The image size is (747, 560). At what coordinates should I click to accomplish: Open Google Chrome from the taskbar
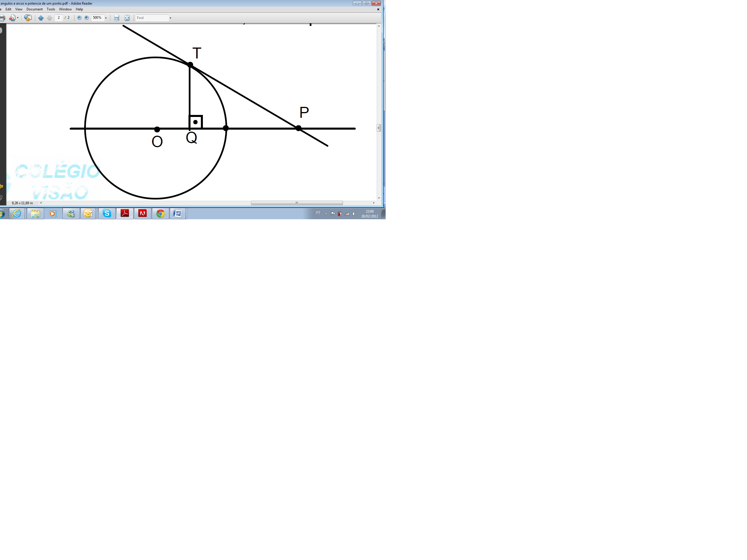161,213
